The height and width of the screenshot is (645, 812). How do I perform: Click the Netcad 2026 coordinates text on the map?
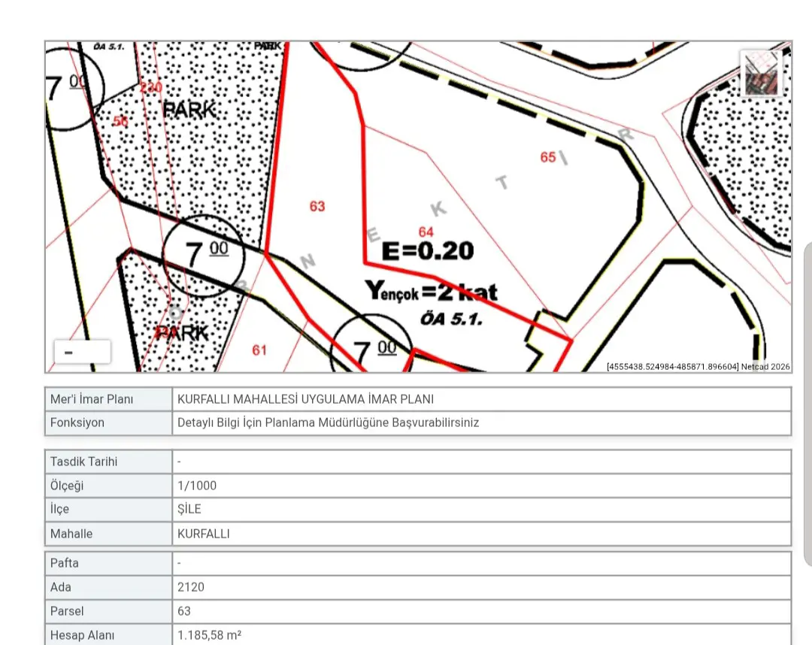(x=698, y=367)
